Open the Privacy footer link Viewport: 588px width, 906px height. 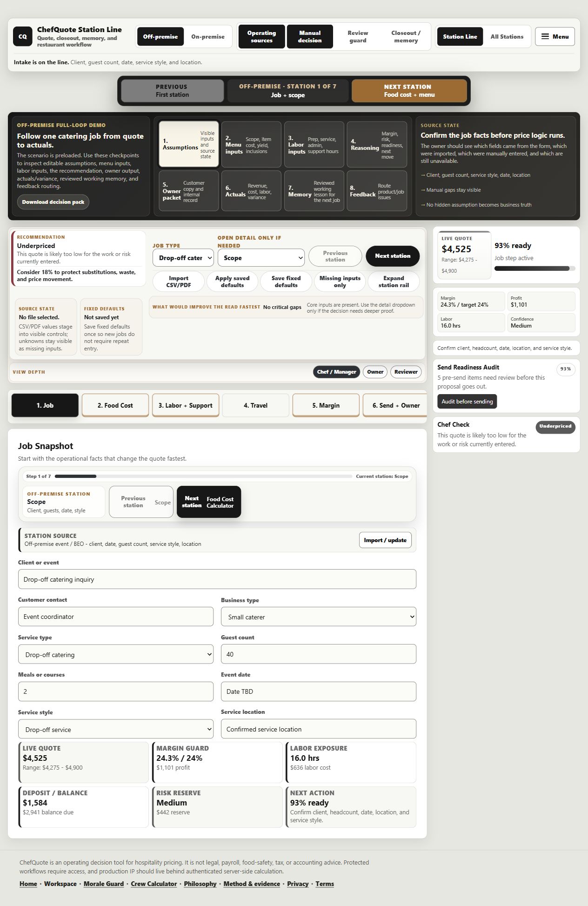[x=298, y=884]
